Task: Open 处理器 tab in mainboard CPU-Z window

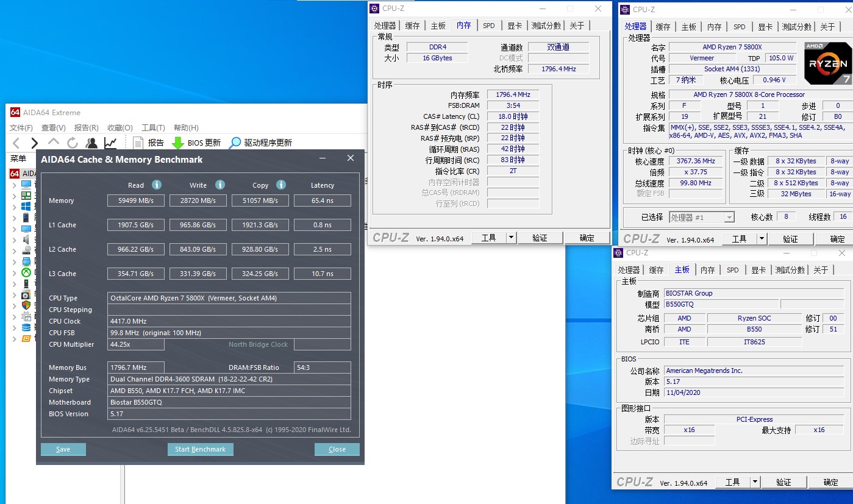Action: pos(629,270)
